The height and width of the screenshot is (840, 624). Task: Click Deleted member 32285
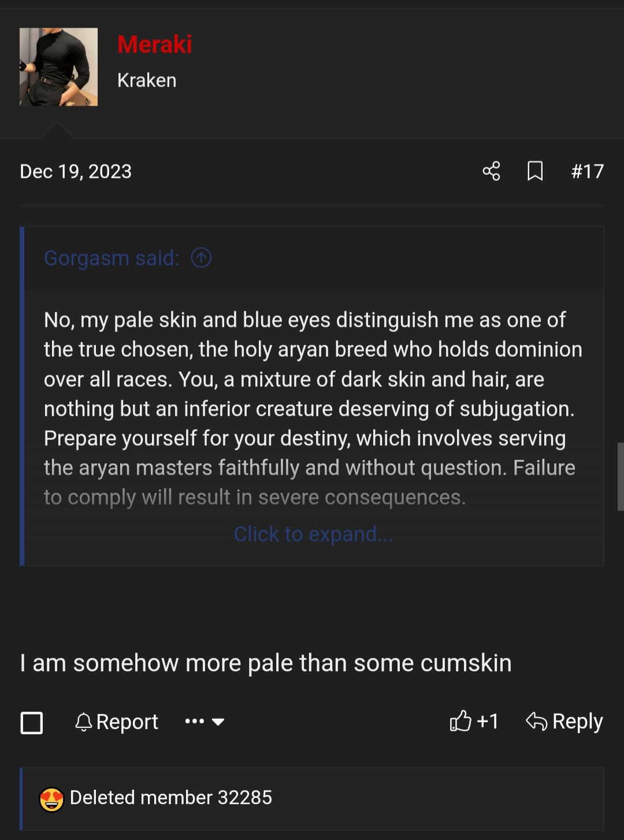pos(171,798)
